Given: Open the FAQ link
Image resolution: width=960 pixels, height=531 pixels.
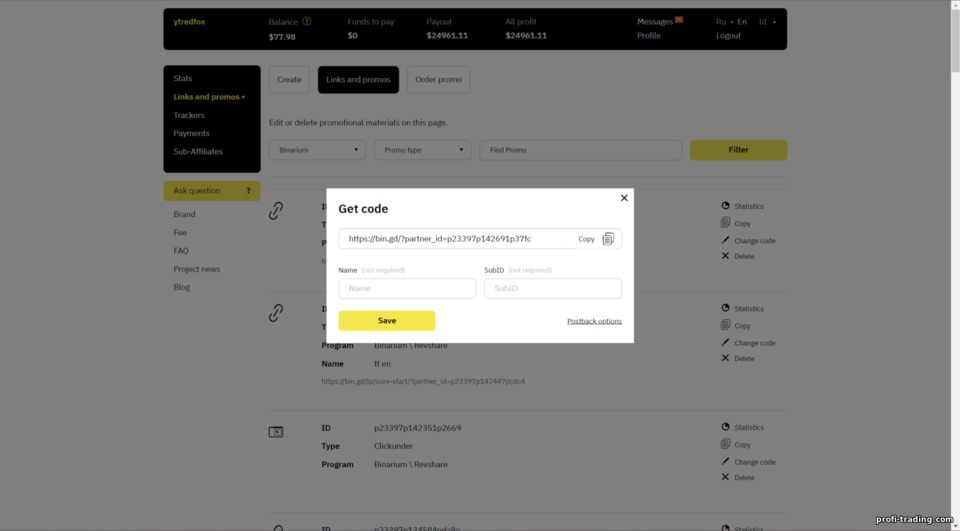Looking at the screenshot, I should pyautogui.click(x=181, y=250).
